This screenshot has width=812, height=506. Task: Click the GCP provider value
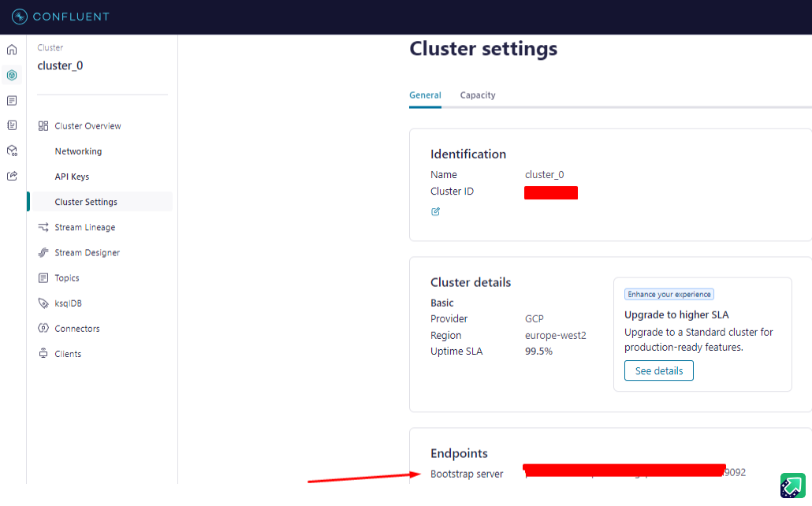click(535, 318)
